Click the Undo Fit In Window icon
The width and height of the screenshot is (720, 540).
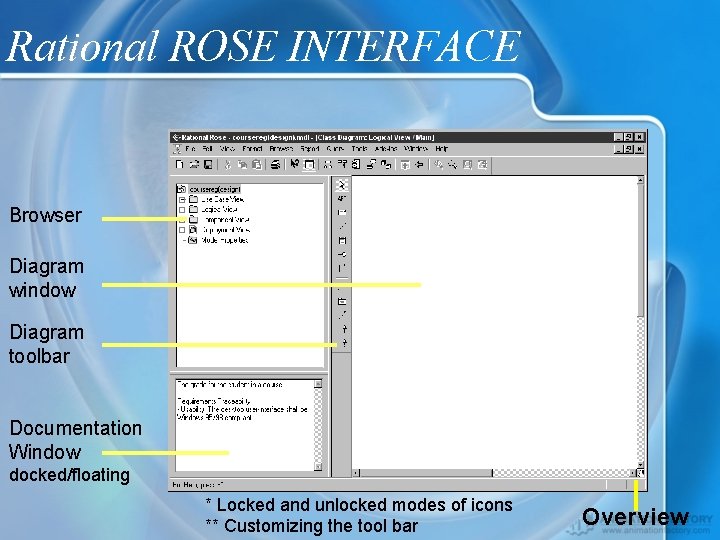tap(482, 164)
